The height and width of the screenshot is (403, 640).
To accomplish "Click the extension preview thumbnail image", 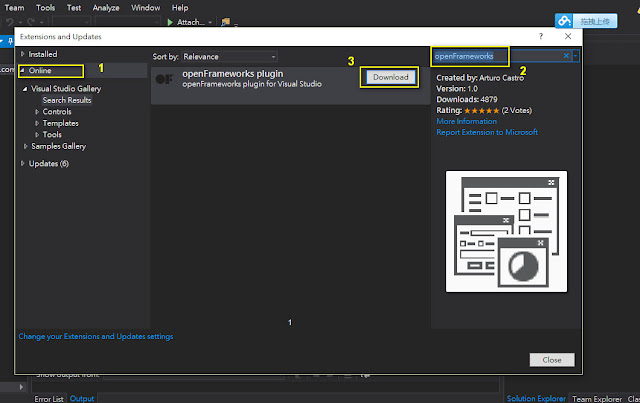I will click(506, 232).
